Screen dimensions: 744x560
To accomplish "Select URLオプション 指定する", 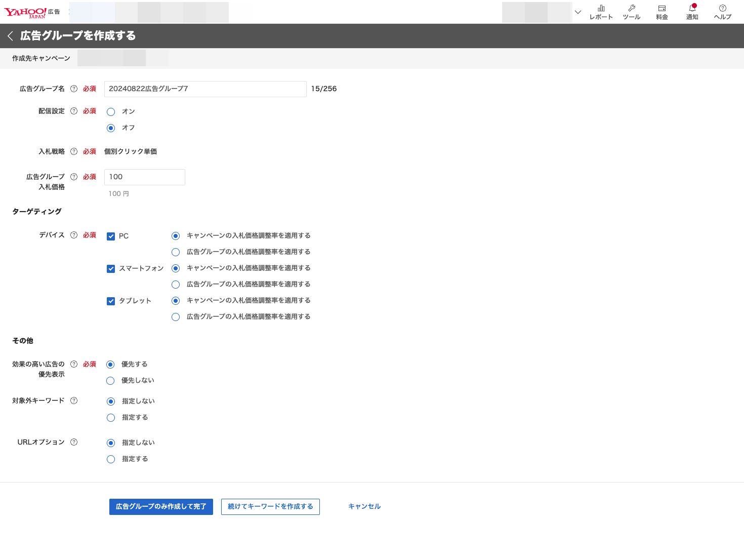I will pos(111,459).
